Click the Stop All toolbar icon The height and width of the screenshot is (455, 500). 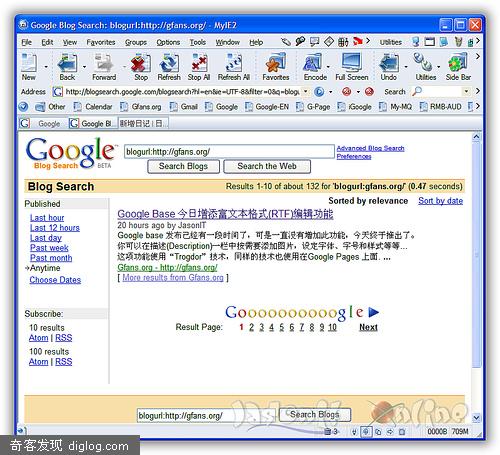[199, 63]
